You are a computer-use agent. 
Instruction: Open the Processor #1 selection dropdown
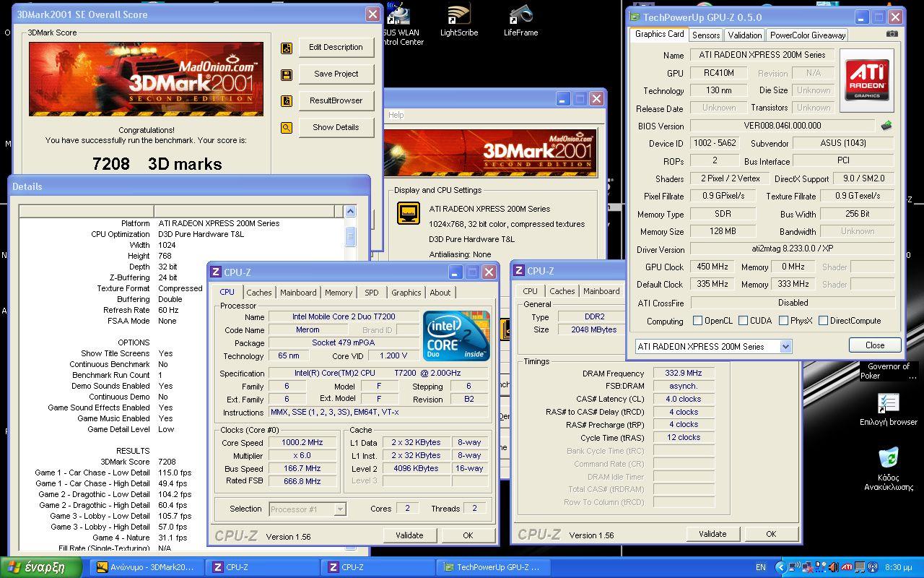point(340,509)
